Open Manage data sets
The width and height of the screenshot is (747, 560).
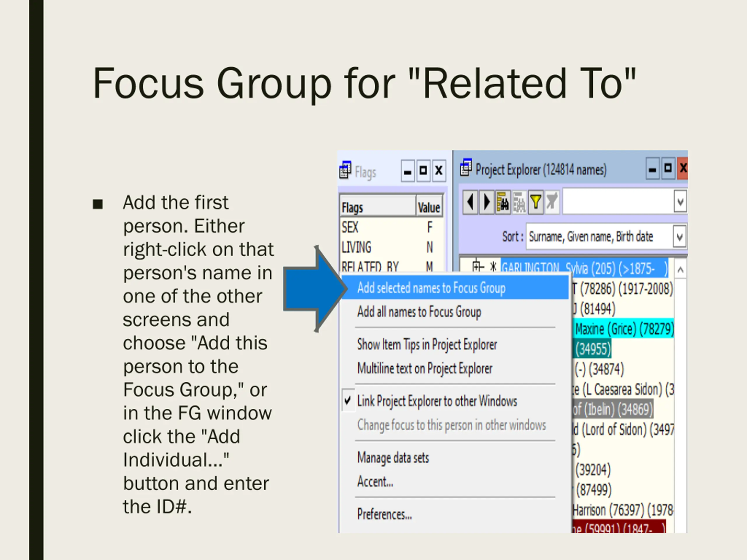[393, 458]
